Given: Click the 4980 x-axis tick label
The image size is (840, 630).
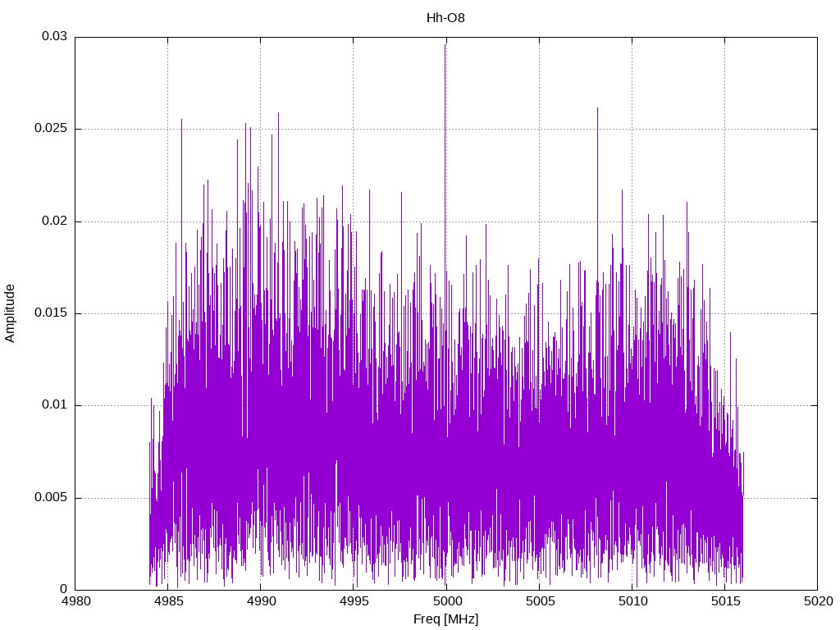Looking at the screenshot, I should click(75, 601).
